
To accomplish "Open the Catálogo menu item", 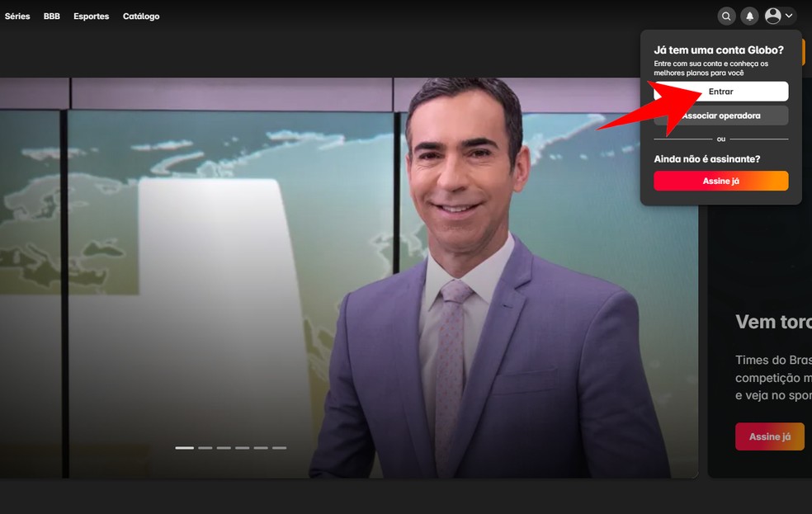I will pos(141,16).
